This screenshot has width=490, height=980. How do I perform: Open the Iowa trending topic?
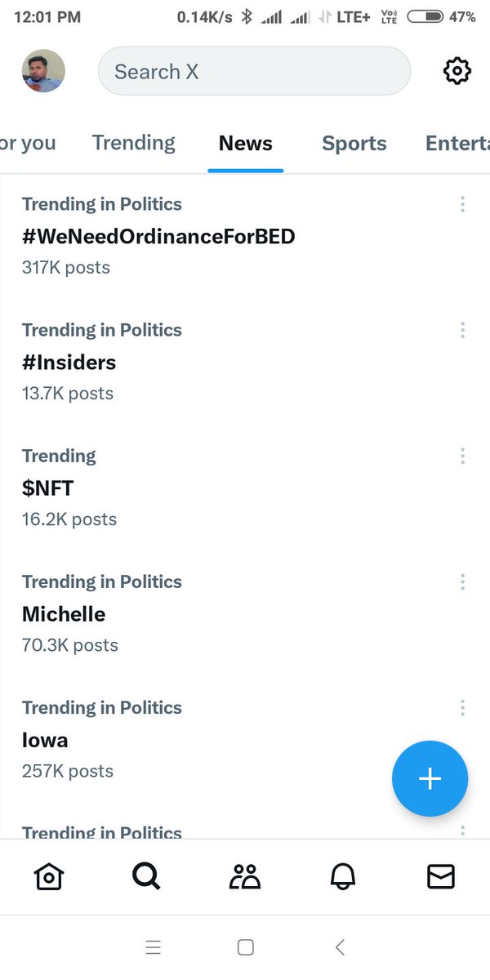pyautogui.click(x=46, y=740)
